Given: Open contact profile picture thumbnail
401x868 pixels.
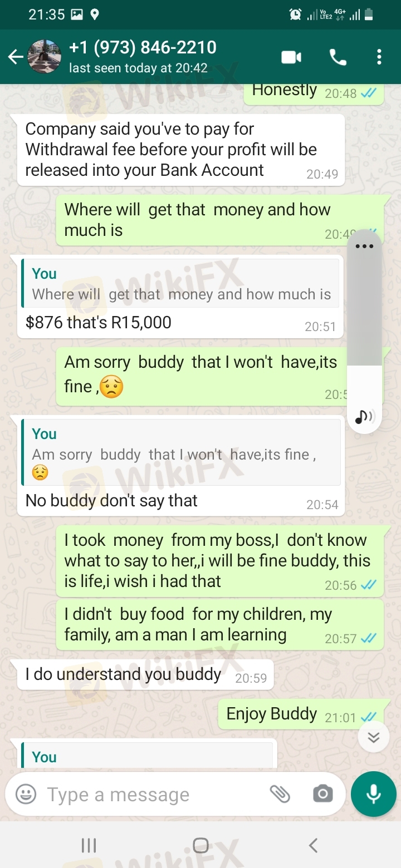Looking at the screenshot, I should 44,57.
